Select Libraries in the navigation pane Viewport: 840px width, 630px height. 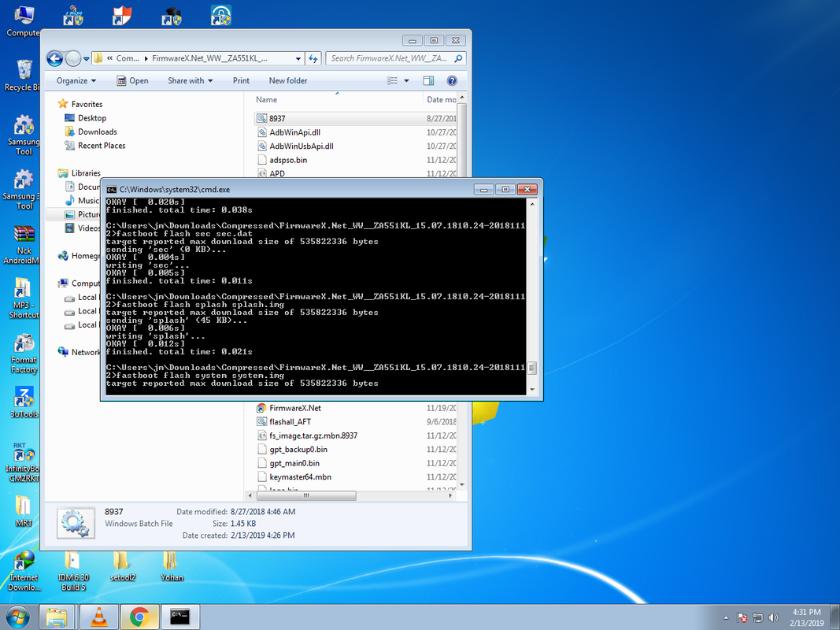pyautogui.click(x=80, y=173)
